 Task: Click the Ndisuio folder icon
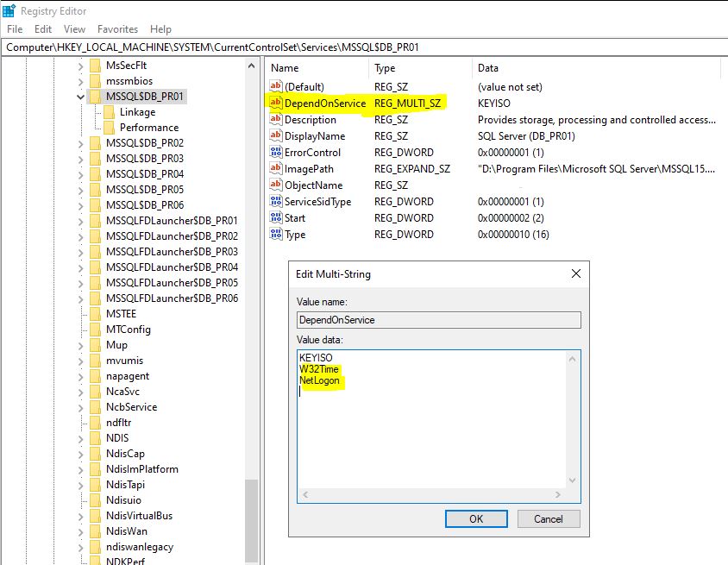(x=95, y=500)
